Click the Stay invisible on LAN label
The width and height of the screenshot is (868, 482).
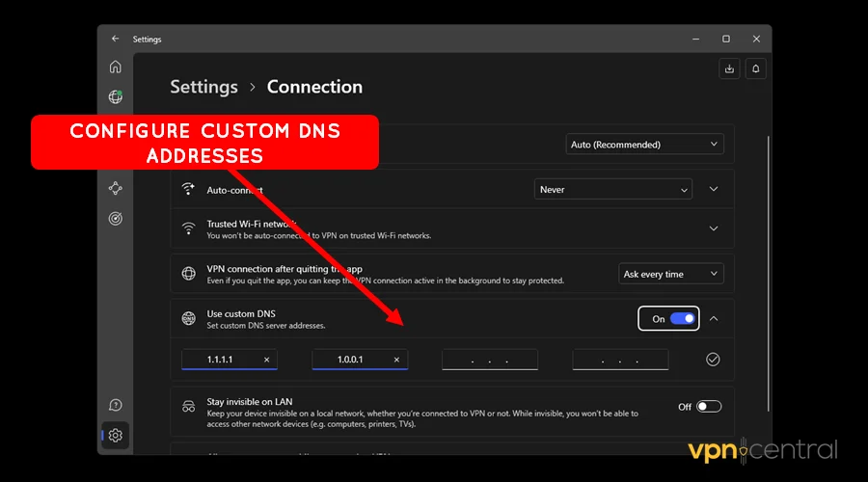click(250, 402)
